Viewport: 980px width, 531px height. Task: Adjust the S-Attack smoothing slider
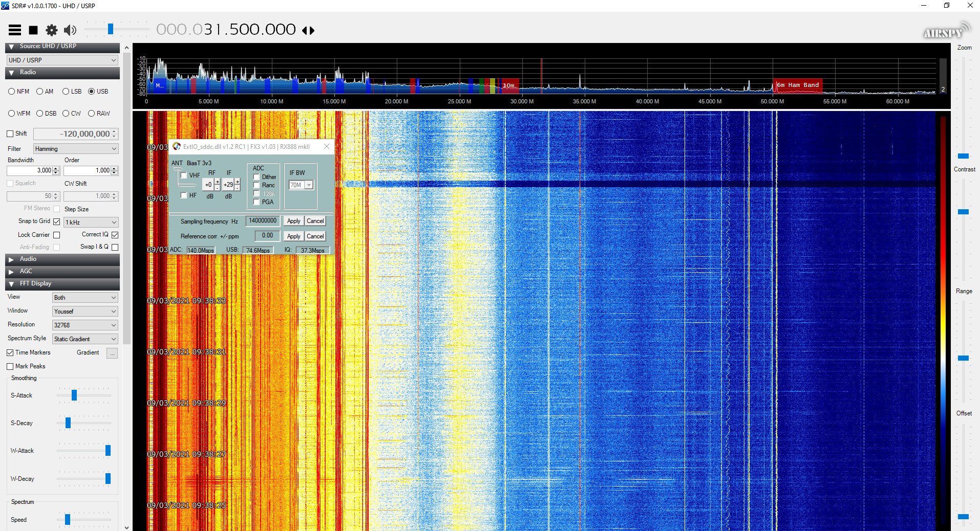[x=74, y=395]
